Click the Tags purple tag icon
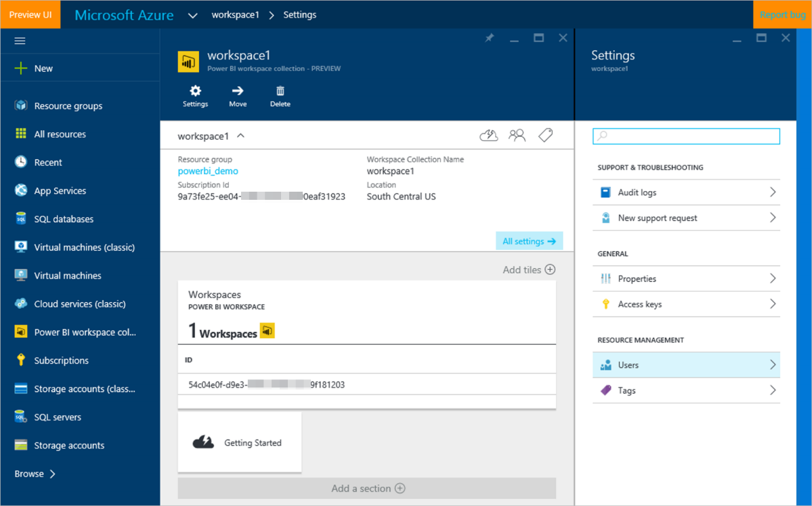Viewport: 812px width, 506px height. click(605, 390)
